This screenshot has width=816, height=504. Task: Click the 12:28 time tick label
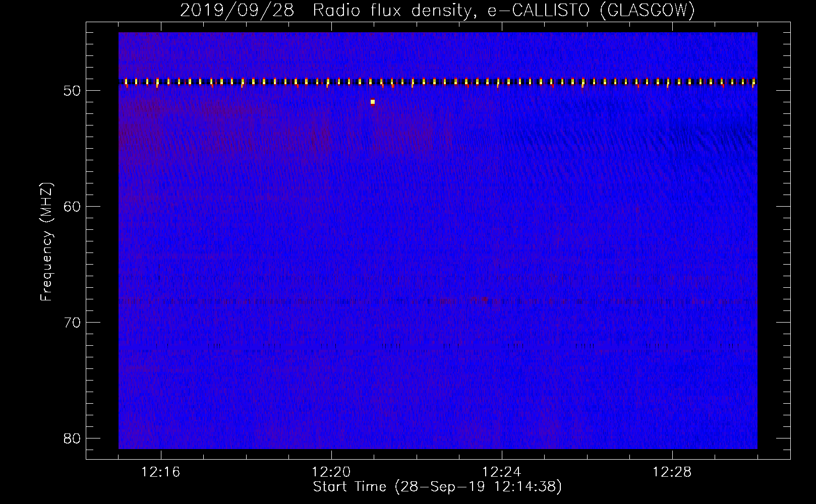(x=672, y=472)
